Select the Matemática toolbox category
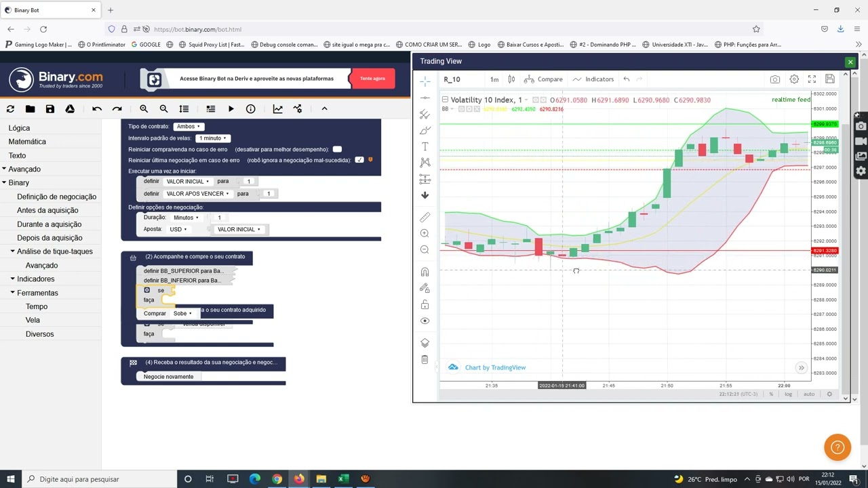Screen dimensions: 868x488 pos(27,142)
